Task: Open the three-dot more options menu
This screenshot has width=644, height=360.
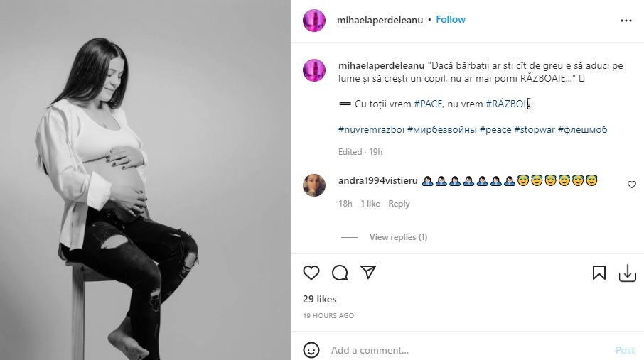Action: click(x=626, y=21)
